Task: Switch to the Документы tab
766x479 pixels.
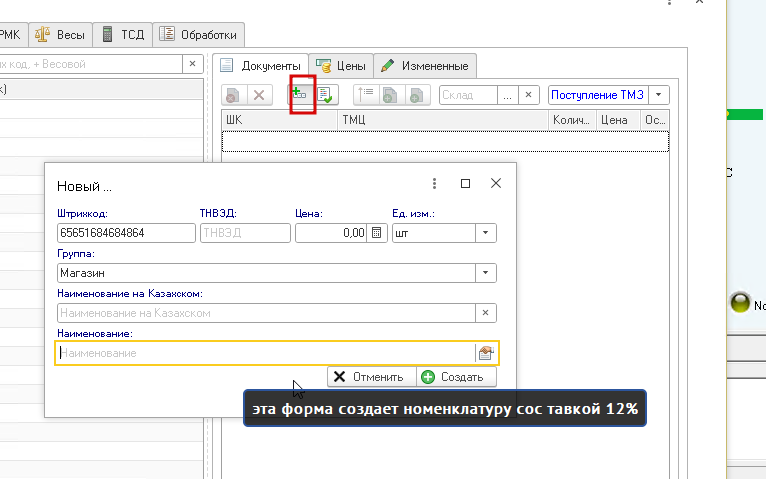Action: point(260,66)
